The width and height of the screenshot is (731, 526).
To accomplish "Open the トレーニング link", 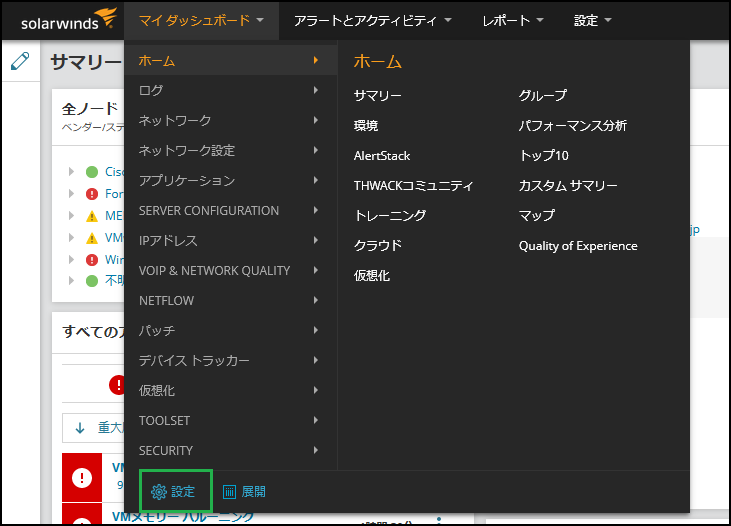I will coord(390,215).
